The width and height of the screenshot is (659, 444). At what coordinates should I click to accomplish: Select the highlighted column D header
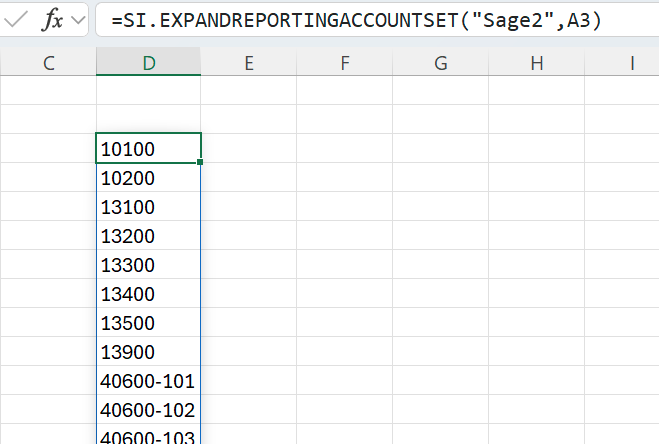click(x=149, y=63)
